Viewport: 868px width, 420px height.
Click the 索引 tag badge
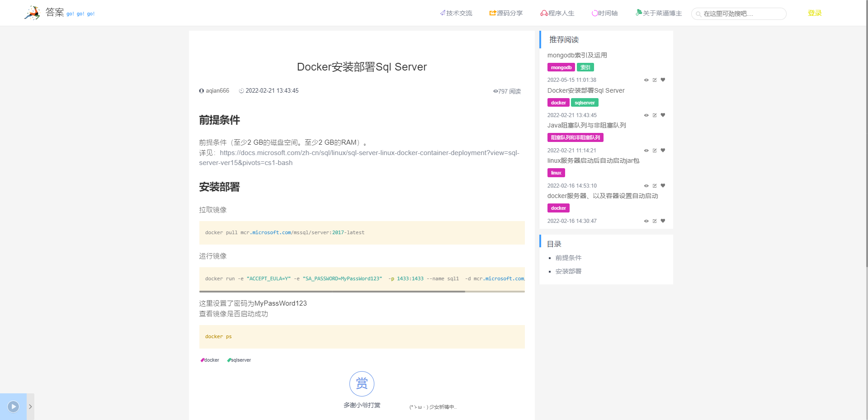tap(585, 67)
